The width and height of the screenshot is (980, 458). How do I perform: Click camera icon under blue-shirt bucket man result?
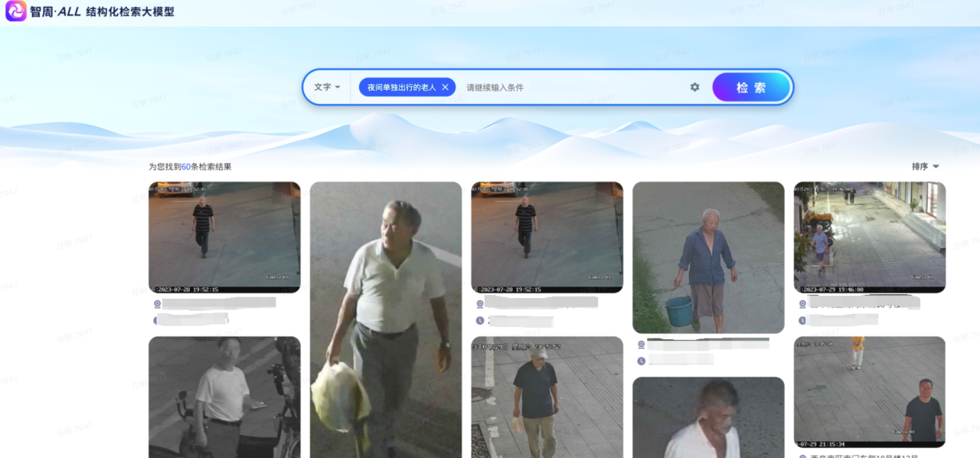click(x=641, y=344)
